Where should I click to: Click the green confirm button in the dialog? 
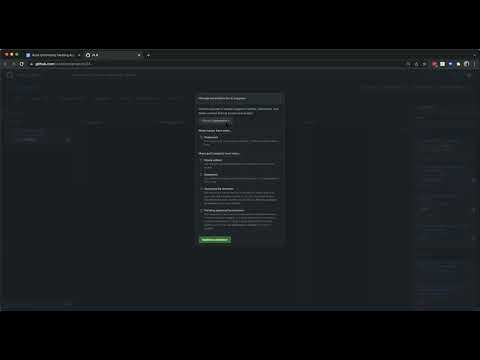tap(215, 240)
